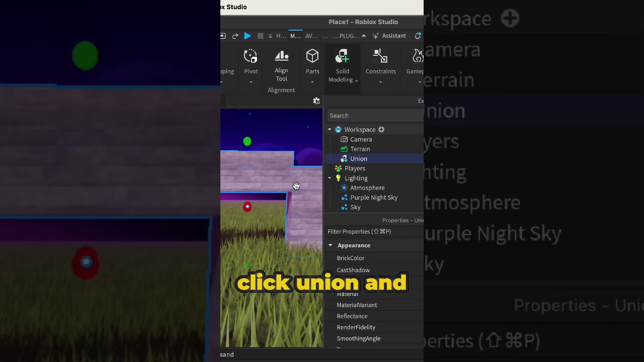
Task: Collapse the ribbon with the chevron
Action: tap(364, 36)
